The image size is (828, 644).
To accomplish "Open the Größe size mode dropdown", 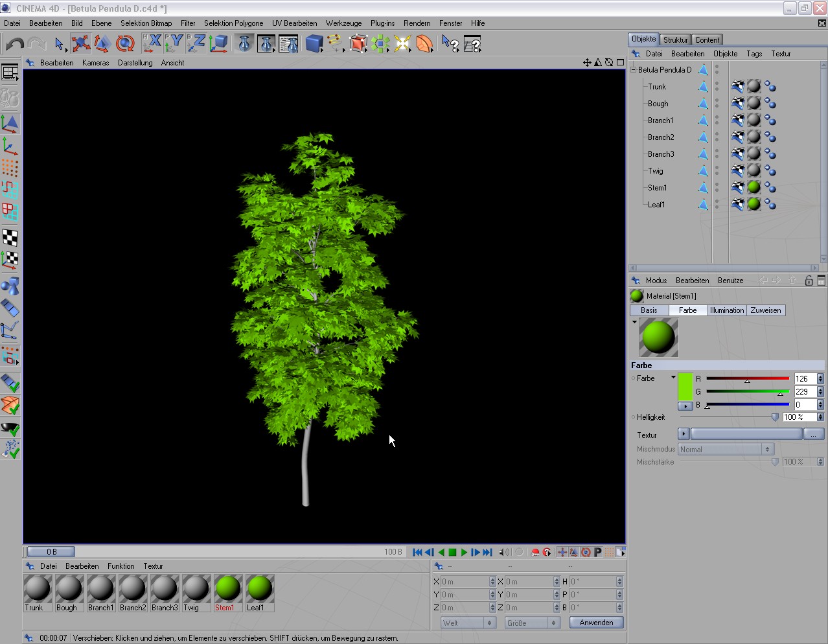I will tap(531, 623).
